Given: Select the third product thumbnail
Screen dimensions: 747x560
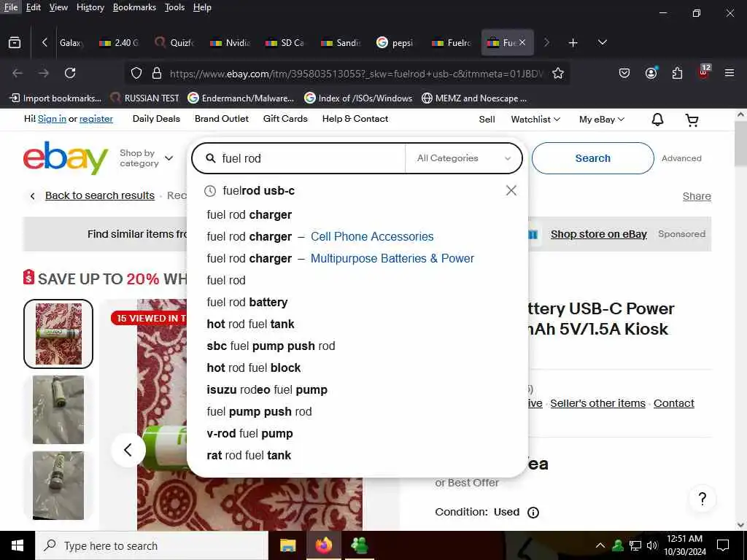Looking at the screenshot, I should [x=58, y=485].
